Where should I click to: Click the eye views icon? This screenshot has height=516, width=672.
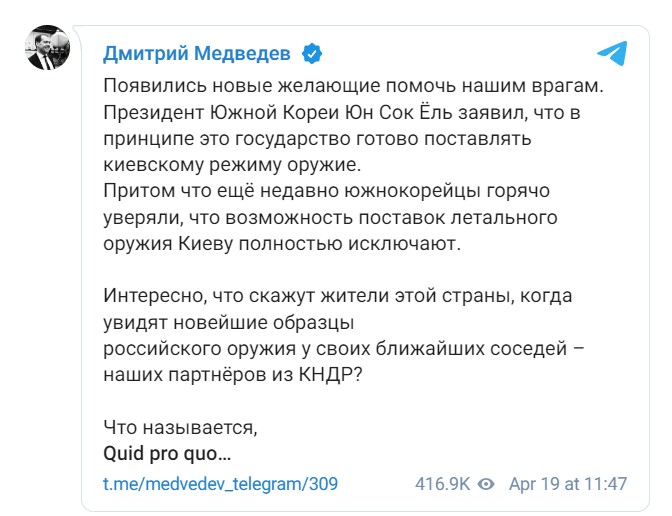tap(487, 484)
